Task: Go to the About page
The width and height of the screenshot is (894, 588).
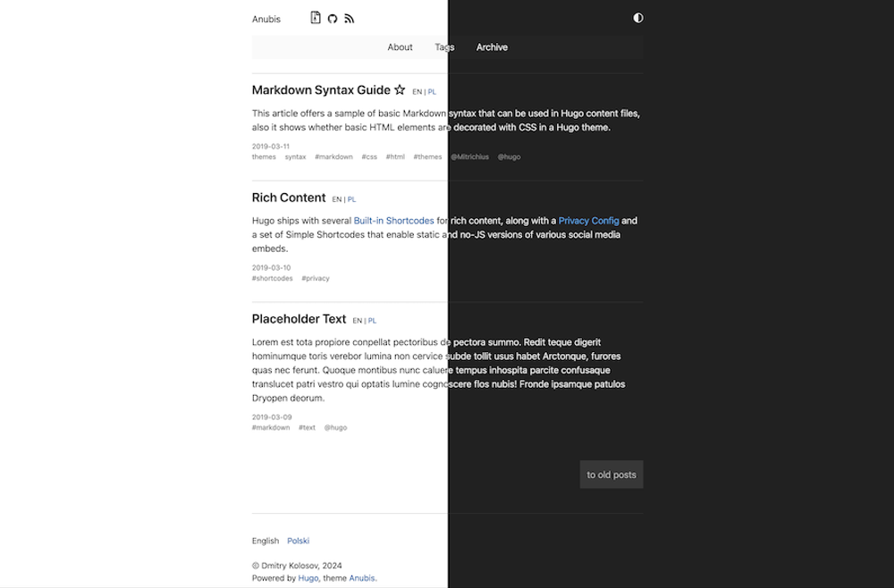Action: [400, 47]
